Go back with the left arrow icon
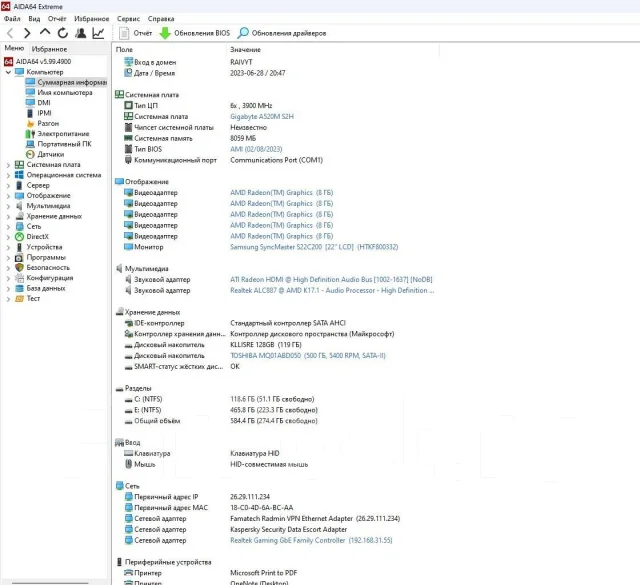This screenshot has height=585, width=640. pyautogui.click(x=11, y=33)
